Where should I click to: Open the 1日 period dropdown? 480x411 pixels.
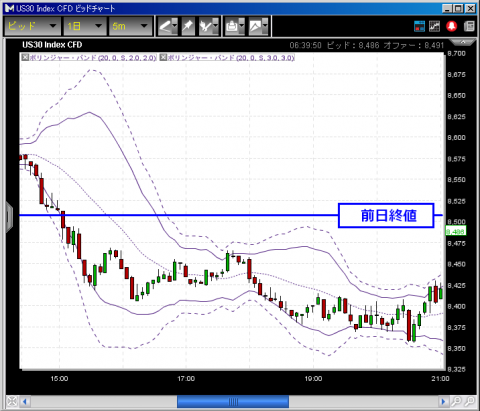tap(85, 26)
